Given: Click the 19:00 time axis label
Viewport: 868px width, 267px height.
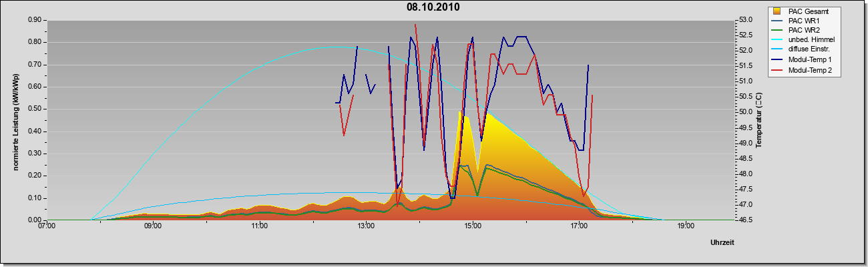Looking at the screenshot, I should pos(686,226).
